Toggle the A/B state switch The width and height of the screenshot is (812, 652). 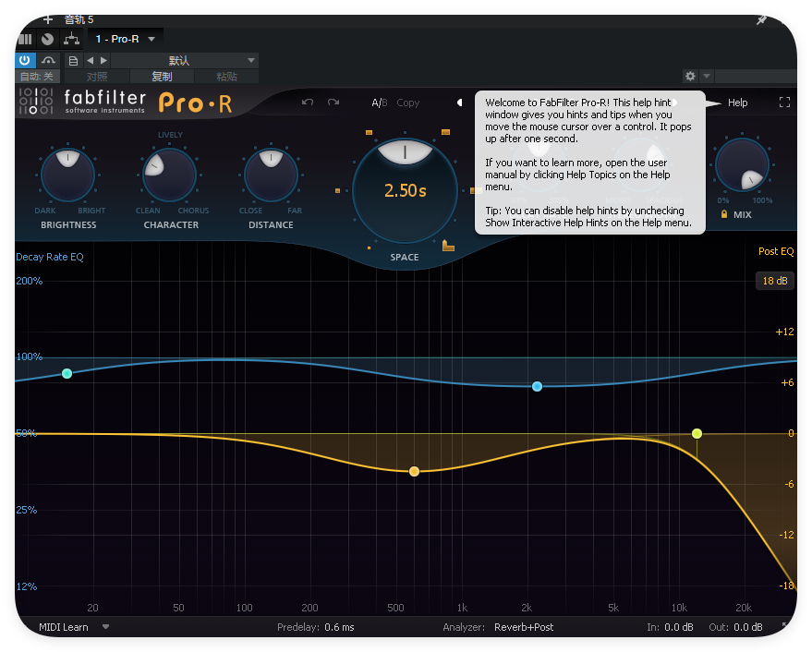[x=379, y=103]
